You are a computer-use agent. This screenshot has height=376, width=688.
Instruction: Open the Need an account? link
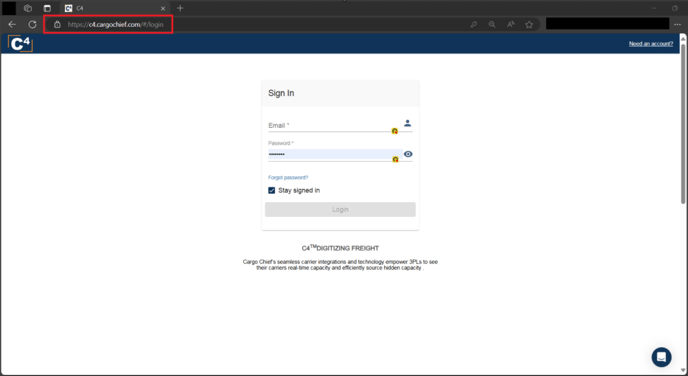click(x=651, y=44)
